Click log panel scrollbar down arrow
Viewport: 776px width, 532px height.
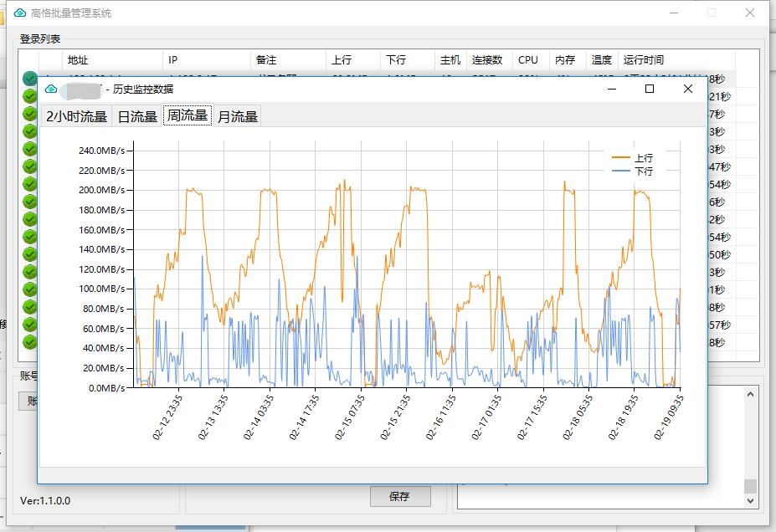(x=750, y=500)
